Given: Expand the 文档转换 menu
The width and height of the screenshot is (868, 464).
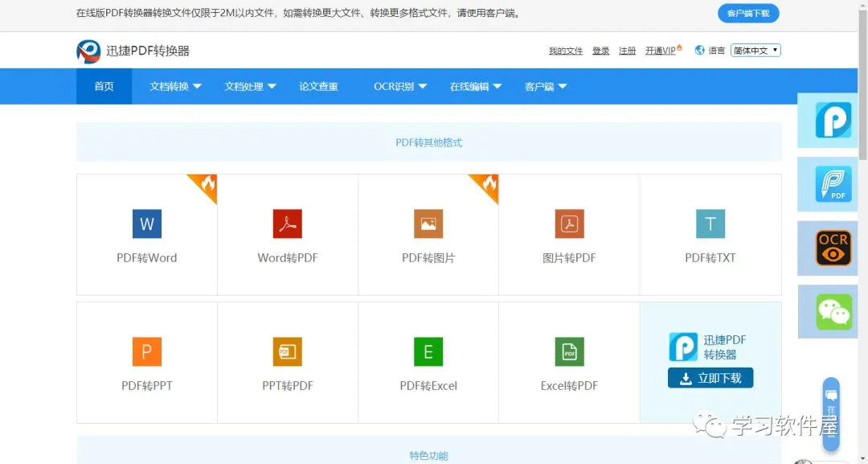Looking at the screenshot, I should coord(175,86).
